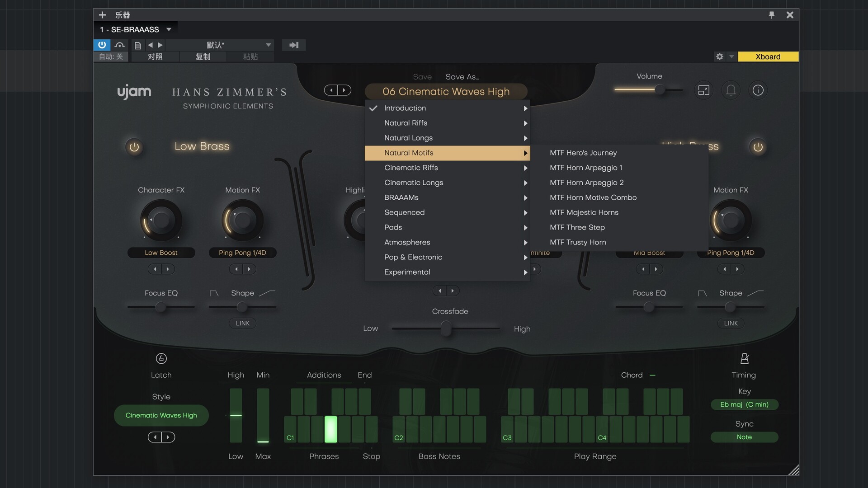Viewport: 868px width, 488px height.
Task: Click the Xboard button
Action: 768,56
